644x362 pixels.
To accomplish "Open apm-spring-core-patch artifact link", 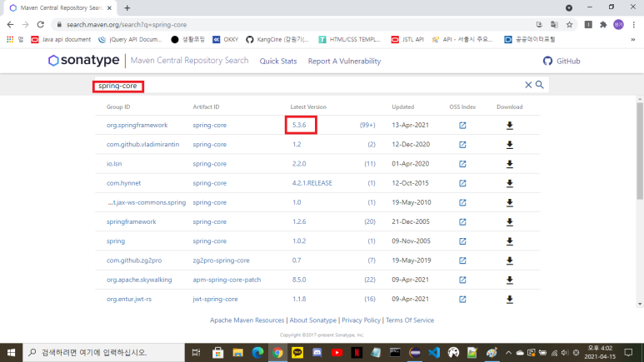I will [227, 280].
